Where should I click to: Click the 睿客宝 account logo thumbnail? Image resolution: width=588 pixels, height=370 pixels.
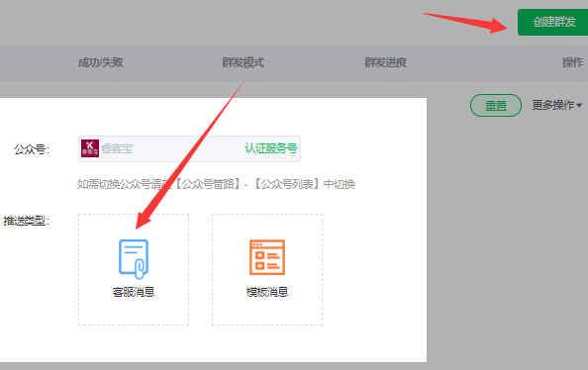[x=90, y=148]
